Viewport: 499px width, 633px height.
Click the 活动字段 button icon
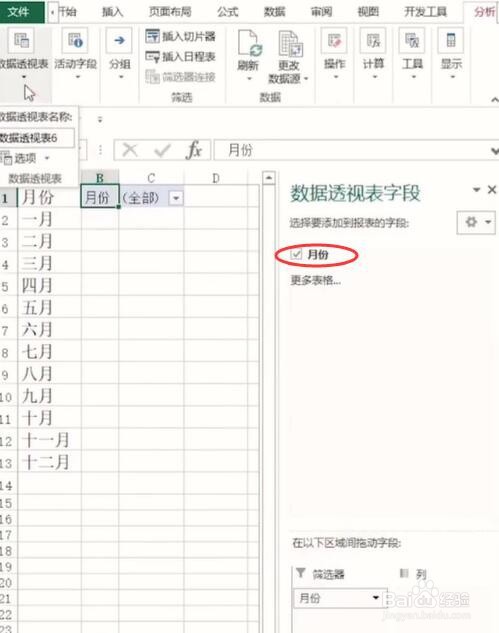click(75, 41)
